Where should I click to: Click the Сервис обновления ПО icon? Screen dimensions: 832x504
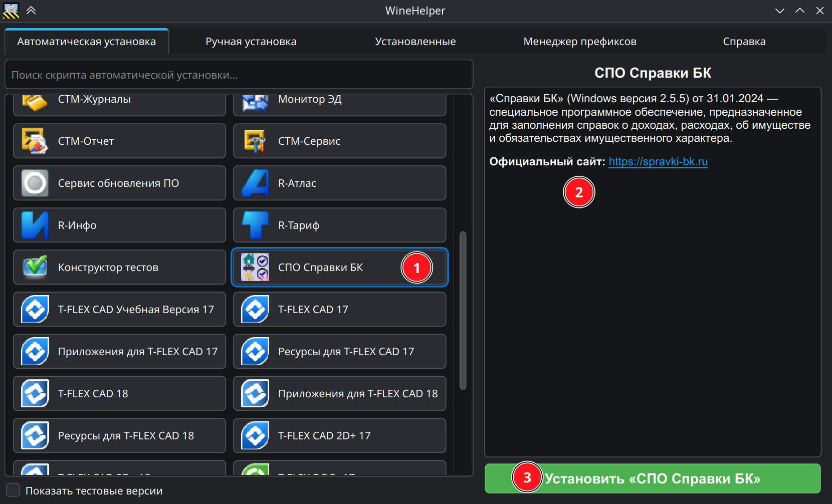click(35, 183)
